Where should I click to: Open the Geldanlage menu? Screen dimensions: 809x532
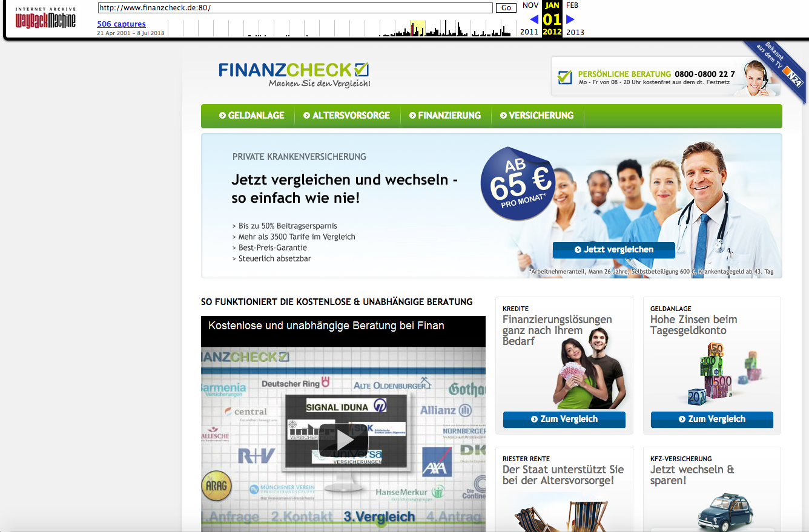pos(252,116)
